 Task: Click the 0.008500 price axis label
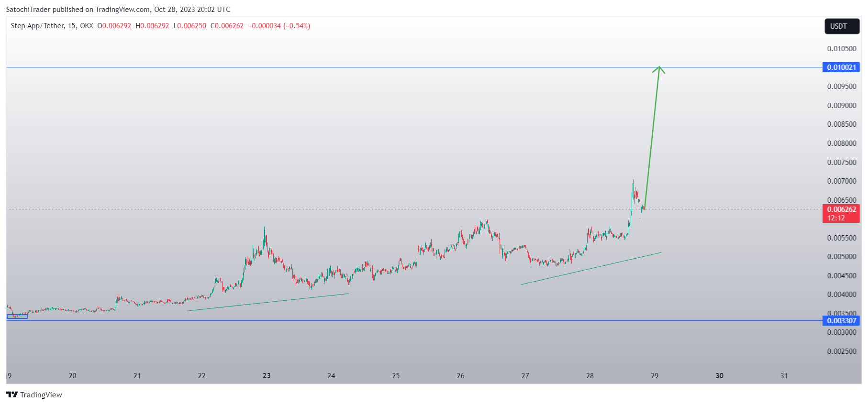point(842,124)
